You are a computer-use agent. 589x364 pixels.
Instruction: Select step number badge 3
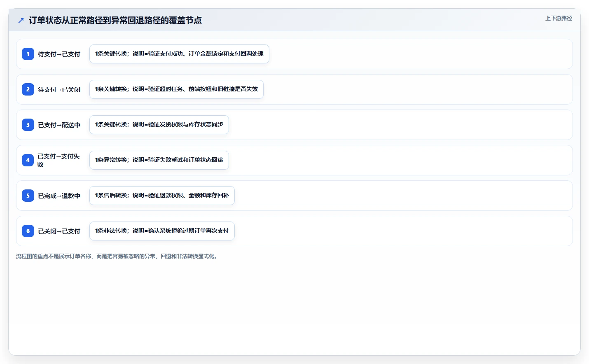coord(28,125)
